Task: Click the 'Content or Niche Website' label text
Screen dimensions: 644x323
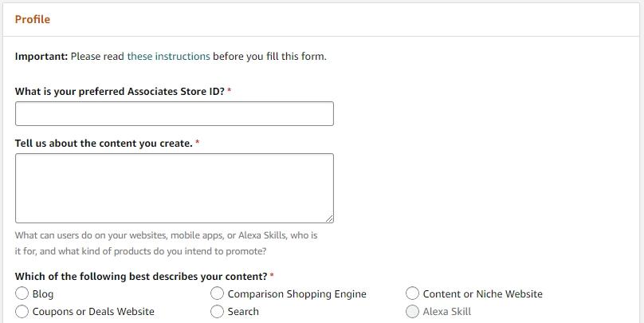Action: coord(482,293)
